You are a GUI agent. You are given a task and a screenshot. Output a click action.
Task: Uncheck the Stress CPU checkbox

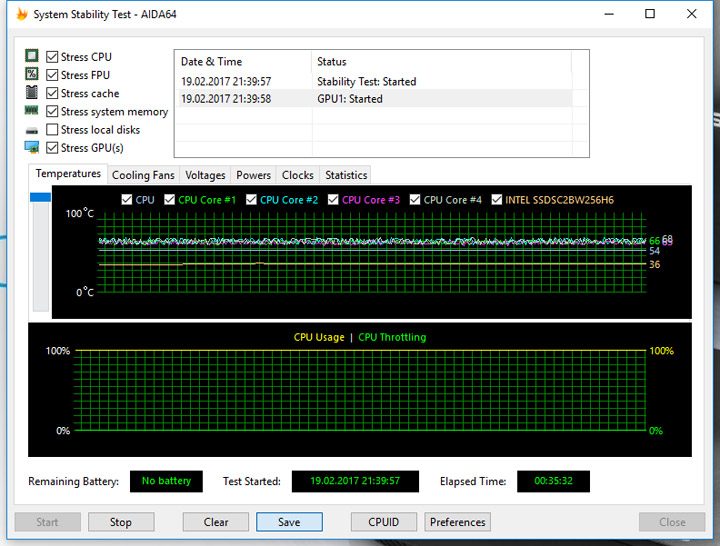(52, 57)
